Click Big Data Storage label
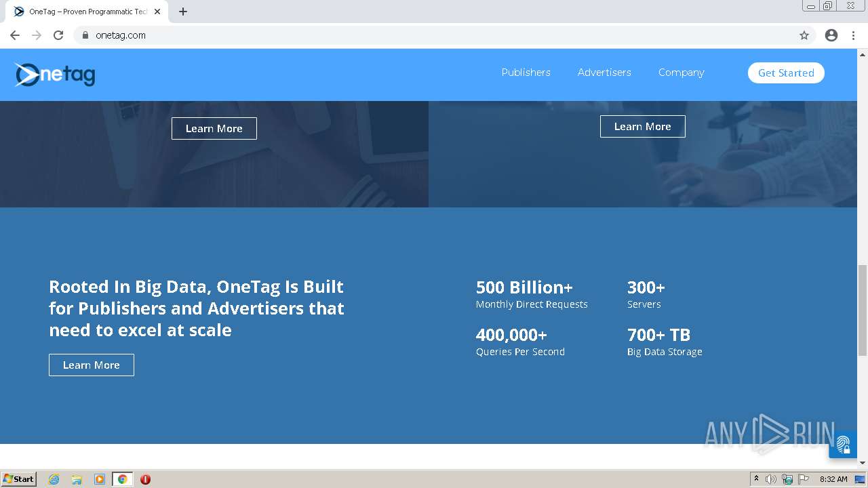868x488 pixels. 665,352
